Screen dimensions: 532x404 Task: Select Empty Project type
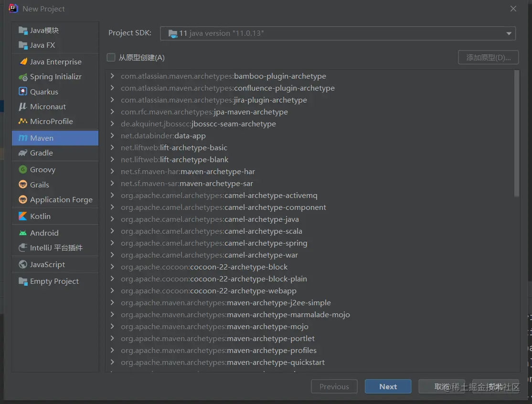(x=55, y=281)
